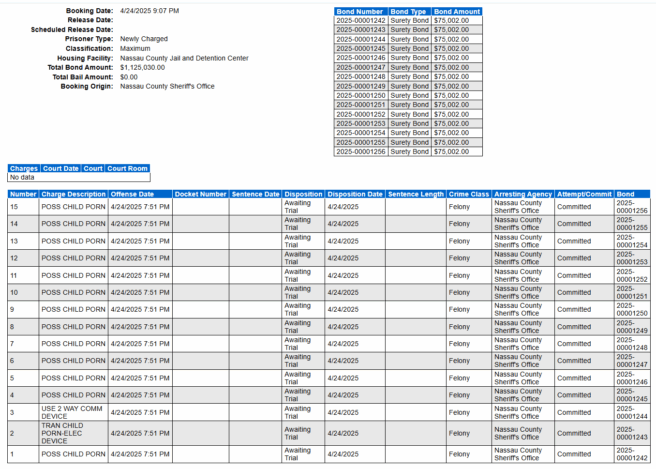
Task: Click the Disposition Date column header
Action: pos(355,194)
